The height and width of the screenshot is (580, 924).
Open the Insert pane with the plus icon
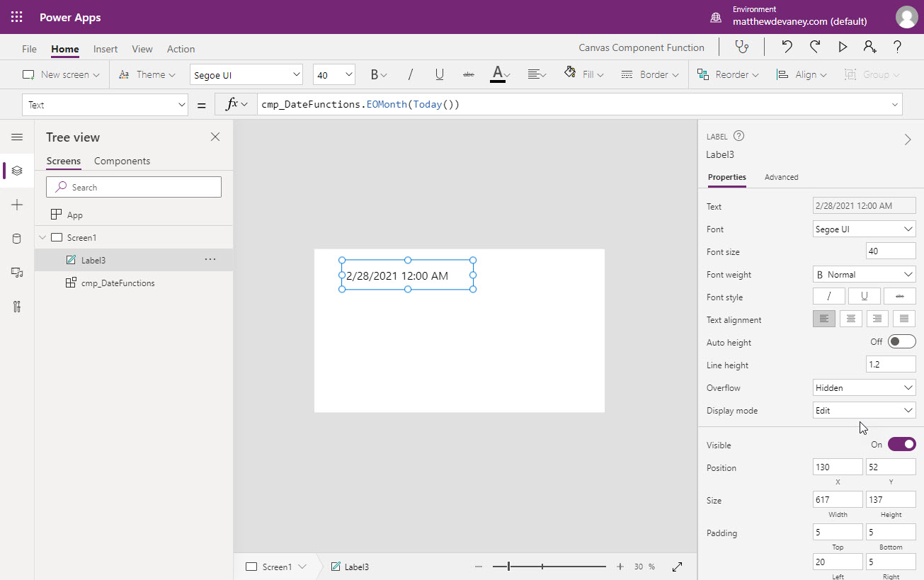[18, 205]
